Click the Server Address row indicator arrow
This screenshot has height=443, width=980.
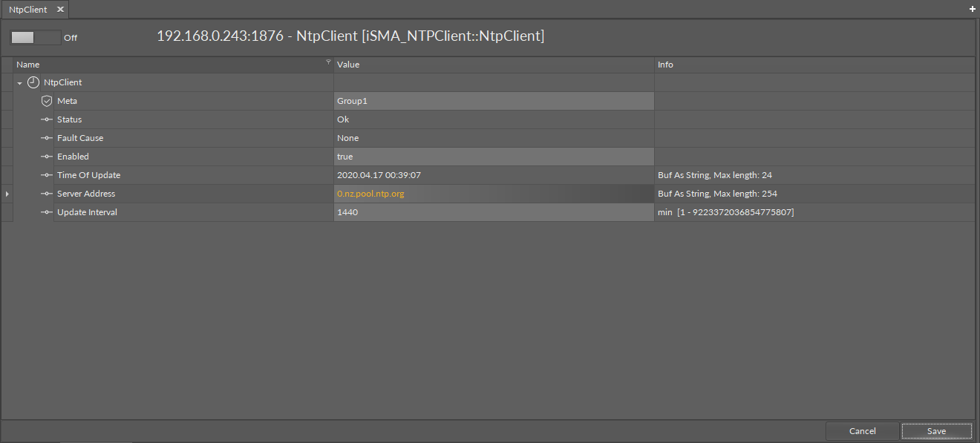click(x=7, y=194)
